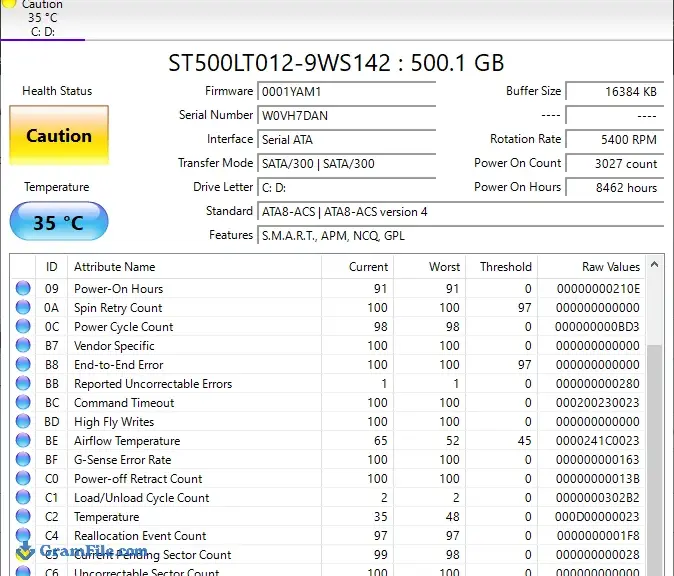This screenshot has height=576, width=674.
Task: Select the G-Sense Error Rate attribute name
Action: 123,460
